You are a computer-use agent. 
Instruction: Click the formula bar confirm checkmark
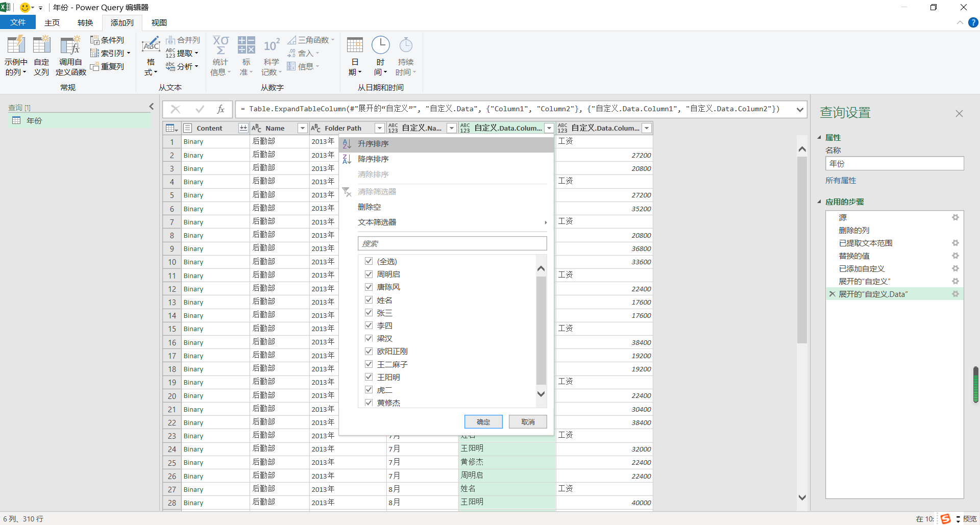pyautogui.click(x=200, y=109)
